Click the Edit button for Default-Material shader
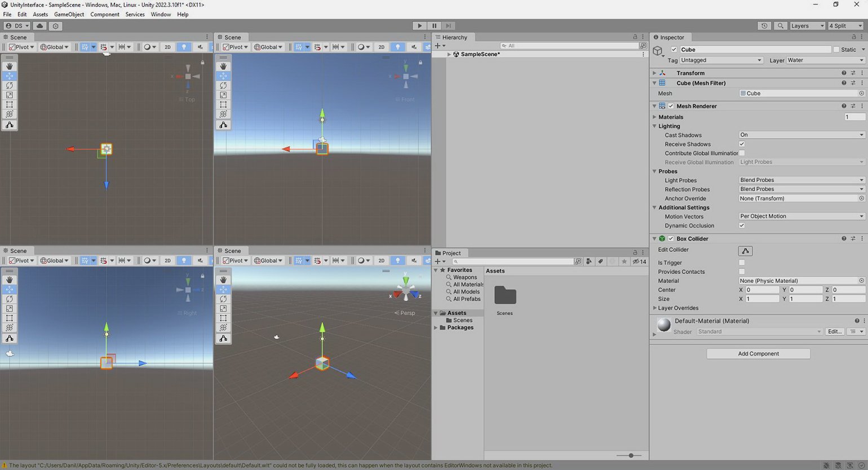 tap(834, 332)
